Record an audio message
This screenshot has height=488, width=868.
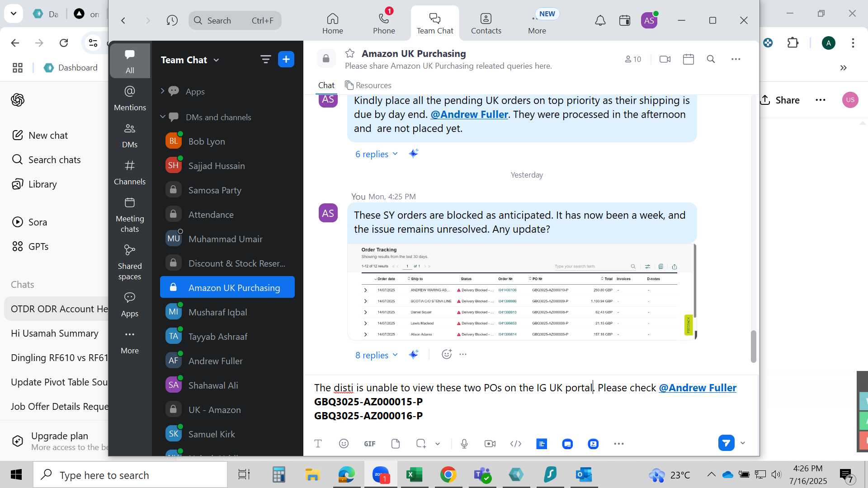(464, 444)
